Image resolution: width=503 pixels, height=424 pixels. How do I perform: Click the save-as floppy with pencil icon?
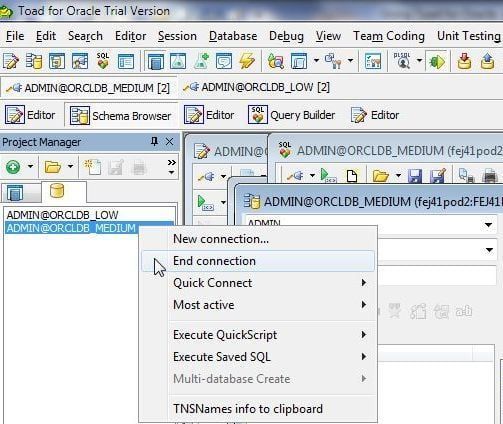438,176
